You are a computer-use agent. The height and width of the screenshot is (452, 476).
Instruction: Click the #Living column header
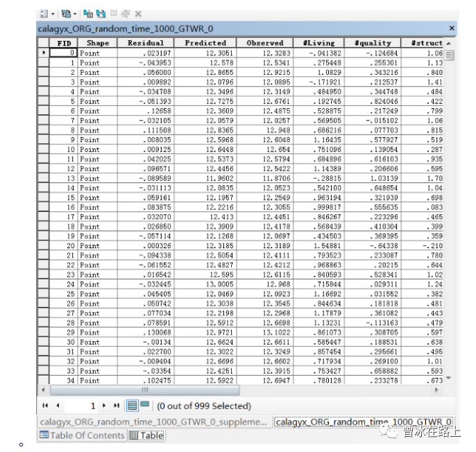pos(318,43)
